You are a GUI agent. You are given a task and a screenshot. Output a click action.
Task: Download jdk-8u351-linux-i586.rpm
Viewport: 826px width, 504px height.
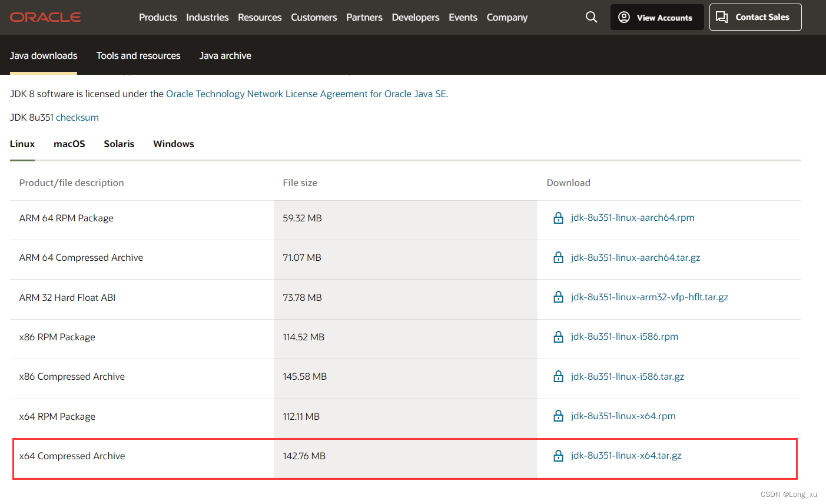tap(624, 336)
